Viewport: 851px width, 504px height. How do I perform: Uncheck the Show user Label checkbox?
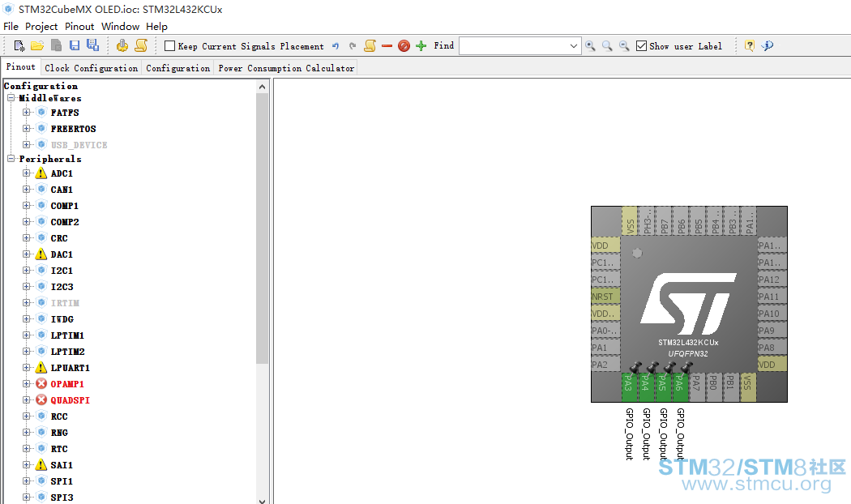click(642, 46)
